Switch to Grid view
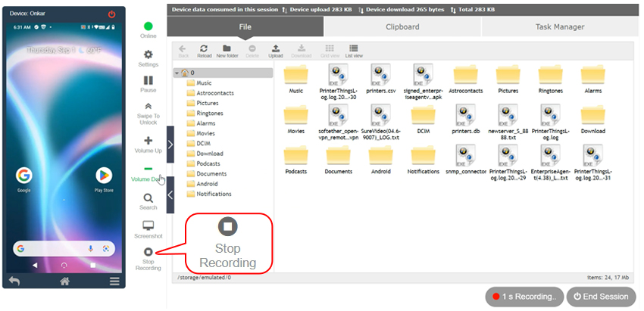The width and height of the screenshot is (644, 311). point(330,51)
